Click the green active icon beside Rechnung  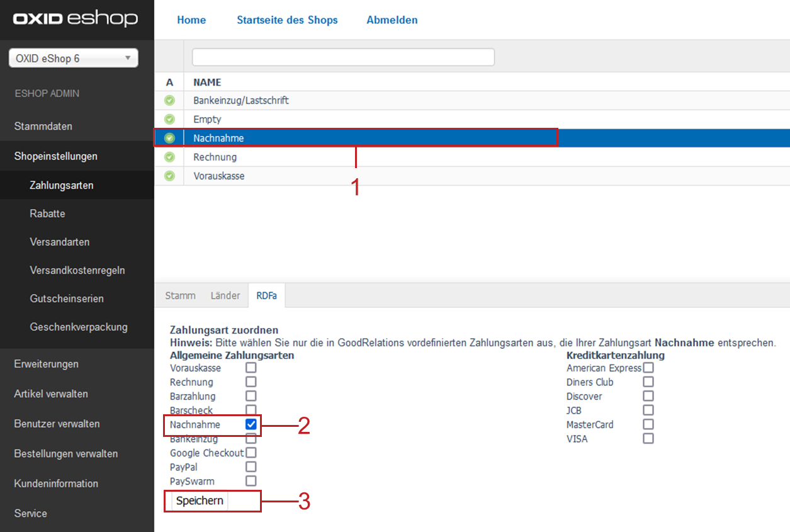tap(169, 157)
